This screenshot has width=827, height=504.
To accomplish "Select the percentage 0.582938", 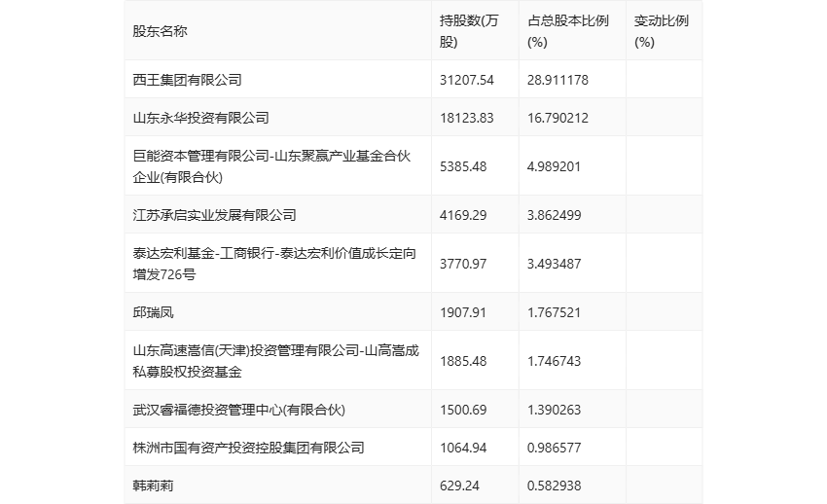I will tap(554, 486).
